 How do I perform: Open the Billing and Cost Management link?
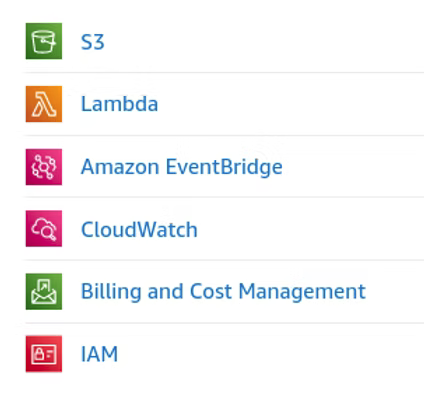tap(223, 292)
